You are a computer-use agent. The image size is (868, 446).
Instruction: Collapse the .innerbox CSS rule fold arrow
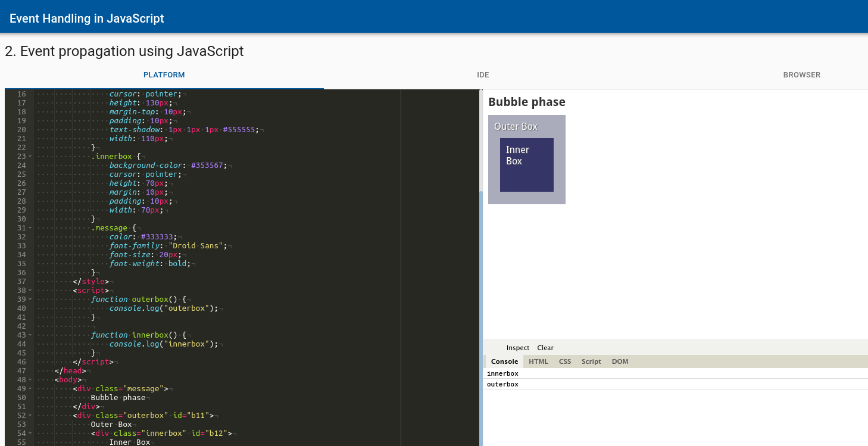click(30, 157)
